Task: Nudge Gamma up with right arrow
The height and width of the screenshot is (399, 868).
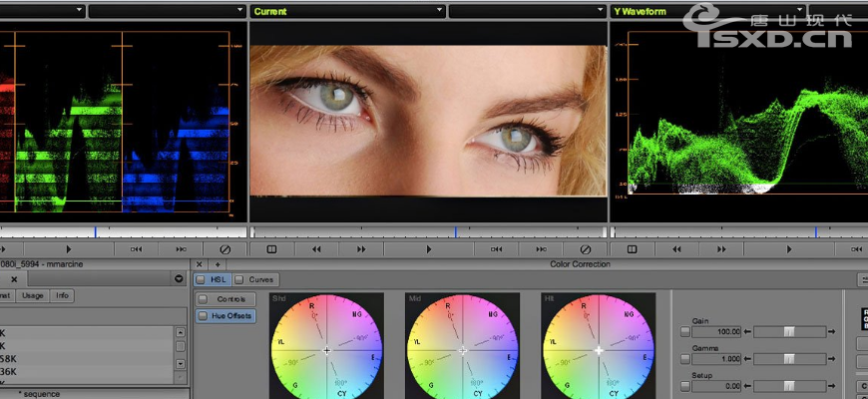Action: (x=831, y=359)
